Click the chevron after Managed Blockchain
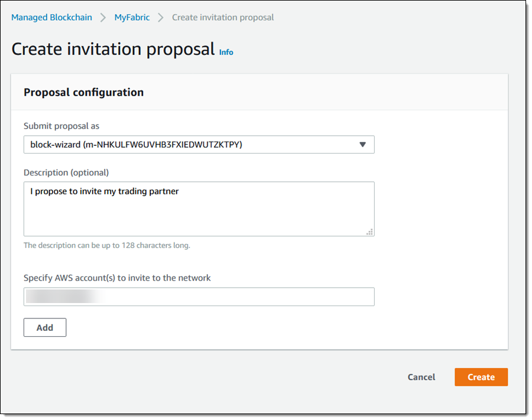This screenshot has width=532, height=420. (103, 18)
